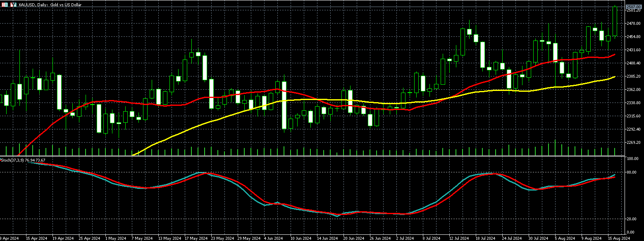The image size is (644, 241).
Task: Select the yellow moving average line at its right end
Action: [615, 76]
